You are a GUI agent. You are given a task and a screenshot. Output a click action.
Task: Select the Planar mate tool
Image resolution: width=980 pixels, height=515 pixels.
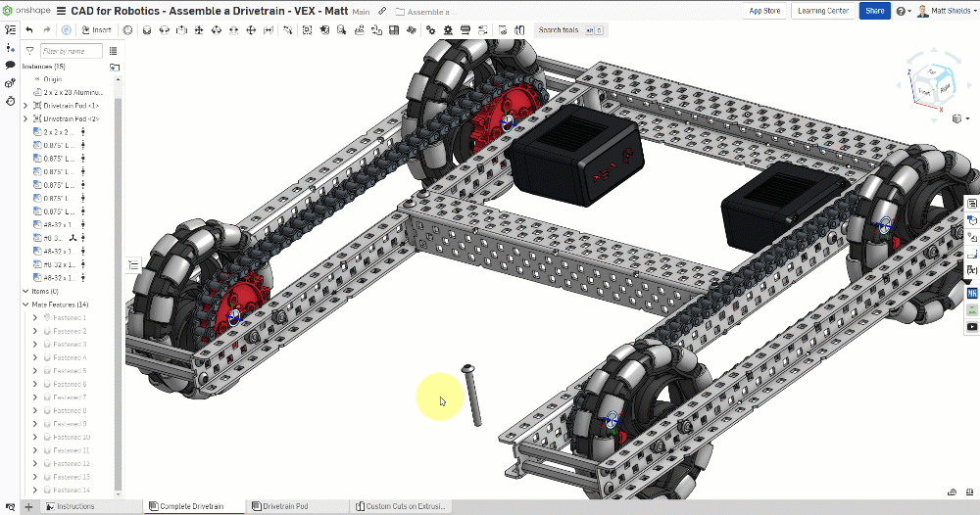coord(199,30)
